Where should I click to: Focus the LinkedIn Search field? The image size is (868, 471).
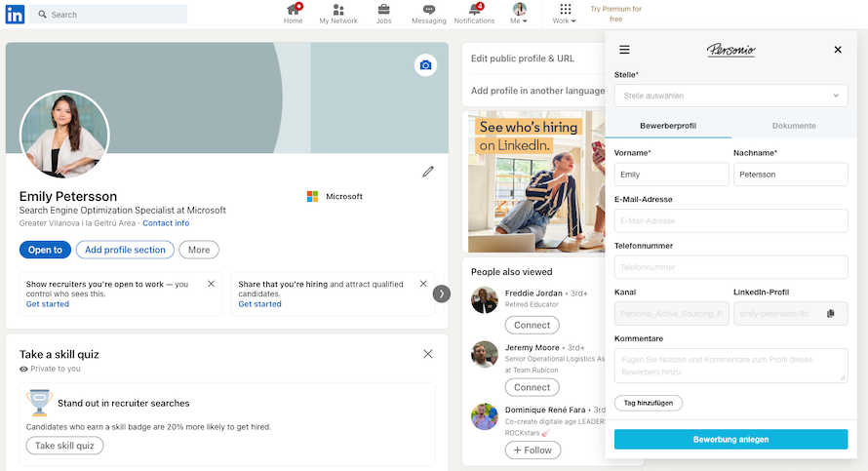click(x=109, y=15)
